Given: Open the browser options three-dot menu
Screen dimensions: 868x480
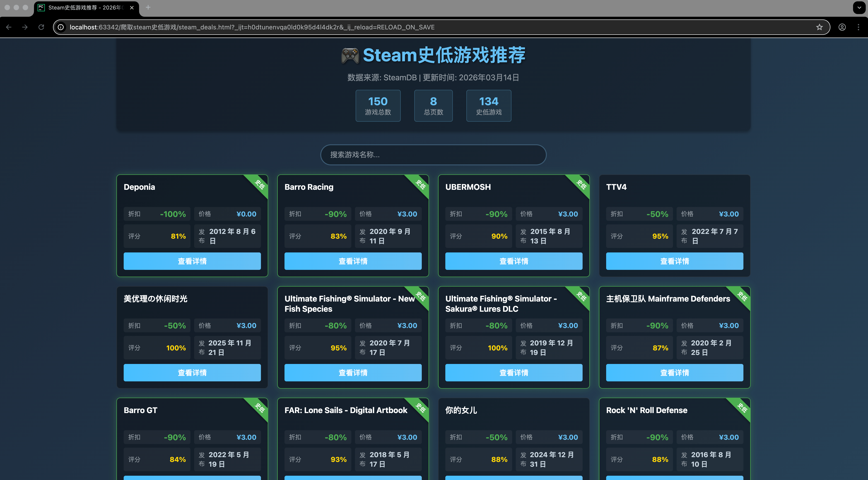Looking at the screenshot, I should pyautogui.click(x=859, y=27).
